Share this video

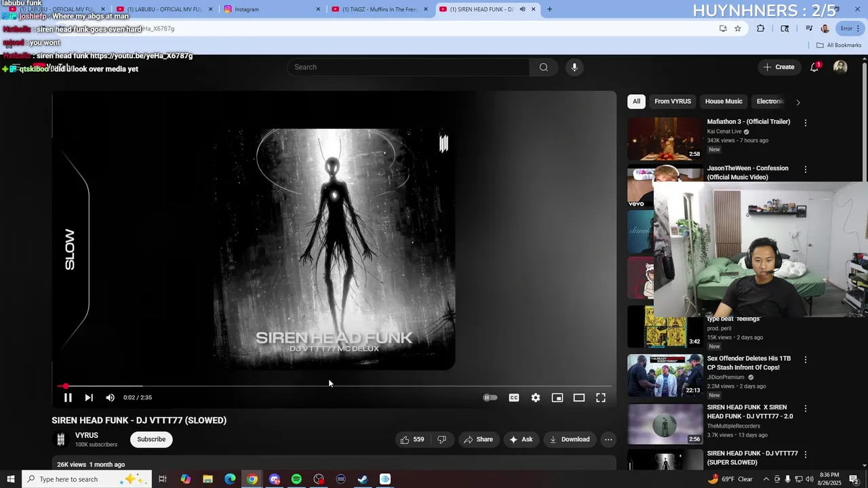pyautogui.click(x=478, y=439)
